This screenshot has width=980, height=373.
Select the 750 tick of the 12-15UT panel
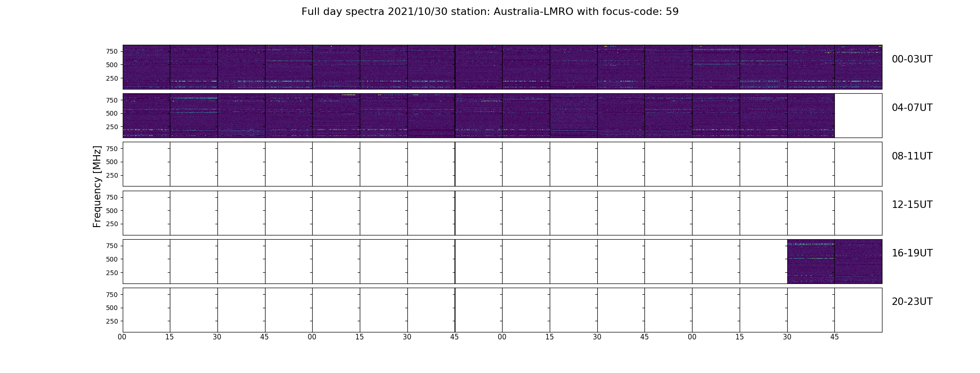pyautogui.click(x=112, y=197)
